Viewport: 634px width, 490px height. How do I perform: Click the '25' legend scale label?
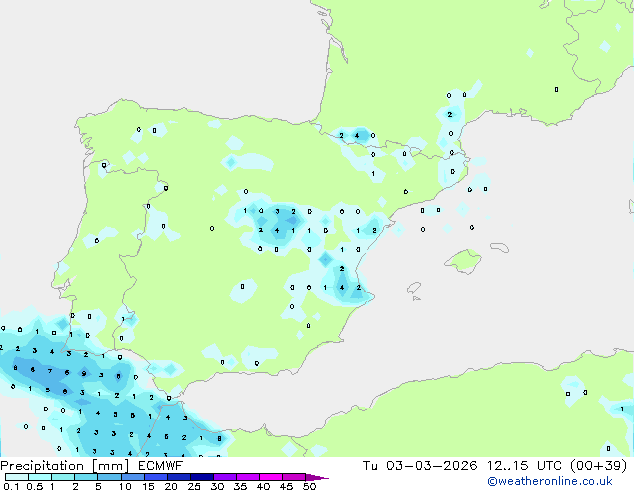click(194, 486)
